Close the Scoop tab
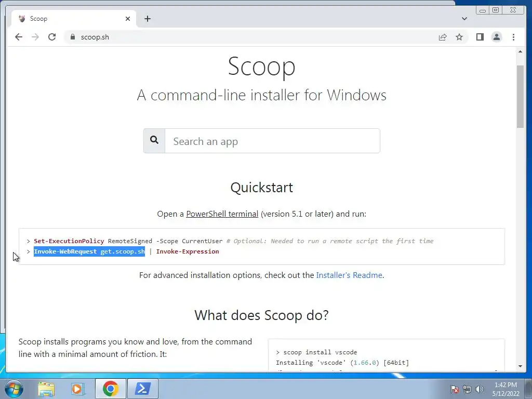The image size is (532, 399). [x=128, y=19]
